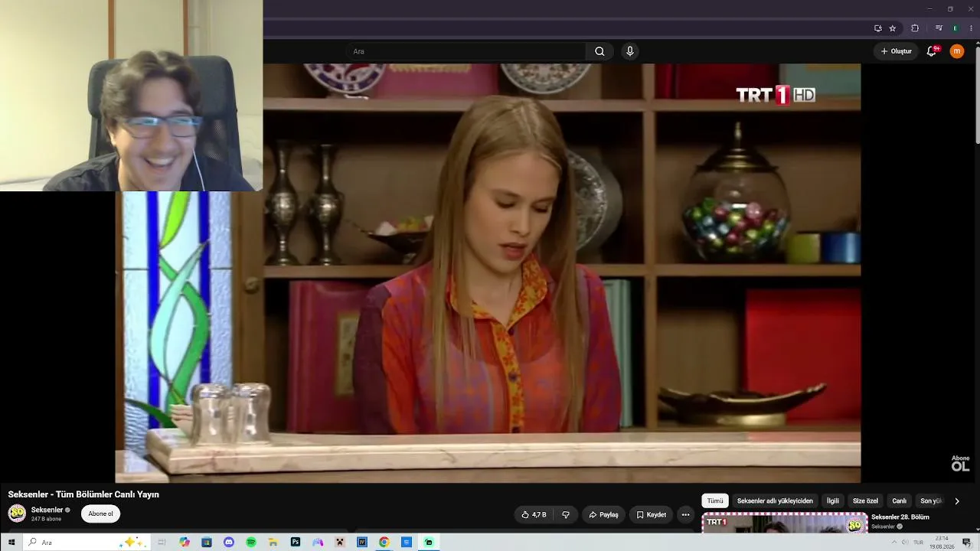Viewport: 980px width, 551px height.
Task: Click in the YouTube Ara search field
Action: click(x=467, y=51)
